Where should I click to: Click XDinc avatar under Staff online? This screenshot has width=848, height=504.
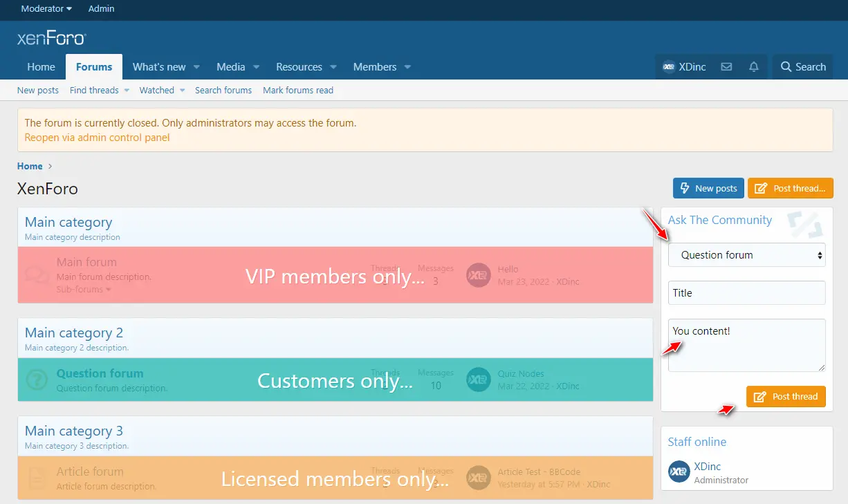point(679,472)
